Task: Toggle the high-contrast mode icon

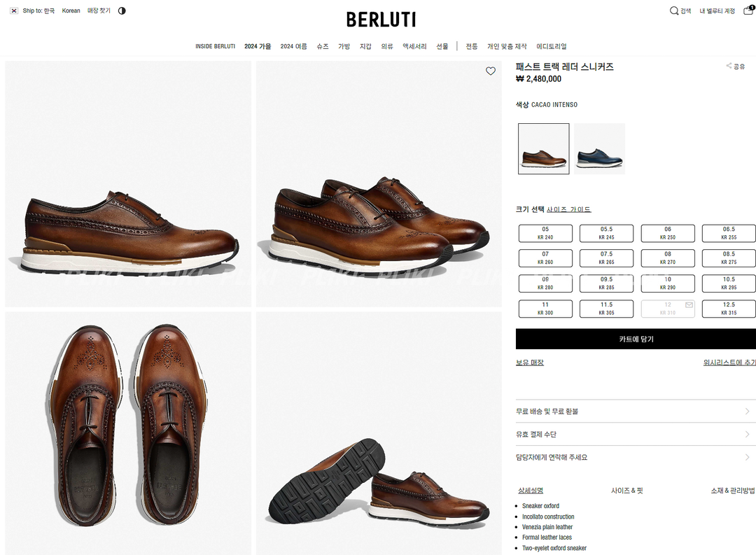Action: point(122,11)
